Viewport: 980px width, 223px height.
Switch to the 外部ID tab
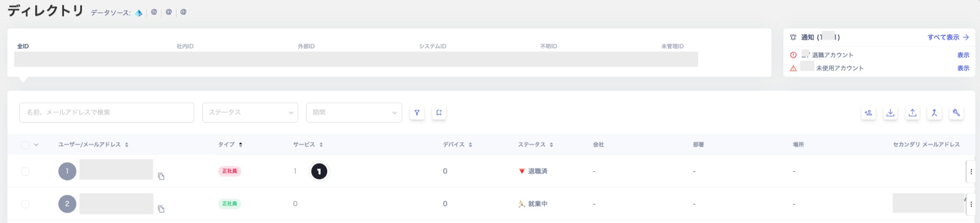(x=307, y=46)
